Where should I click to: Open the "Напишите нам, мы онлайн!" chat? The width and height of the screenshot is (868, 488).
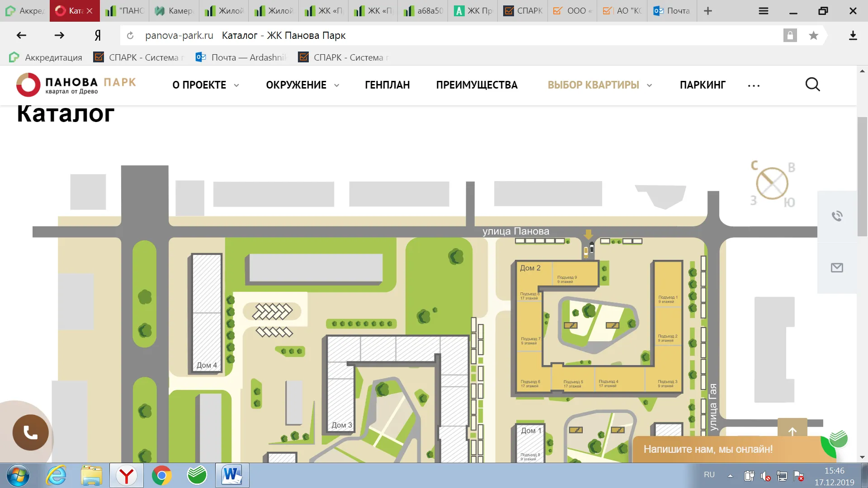tap(708, 449)
